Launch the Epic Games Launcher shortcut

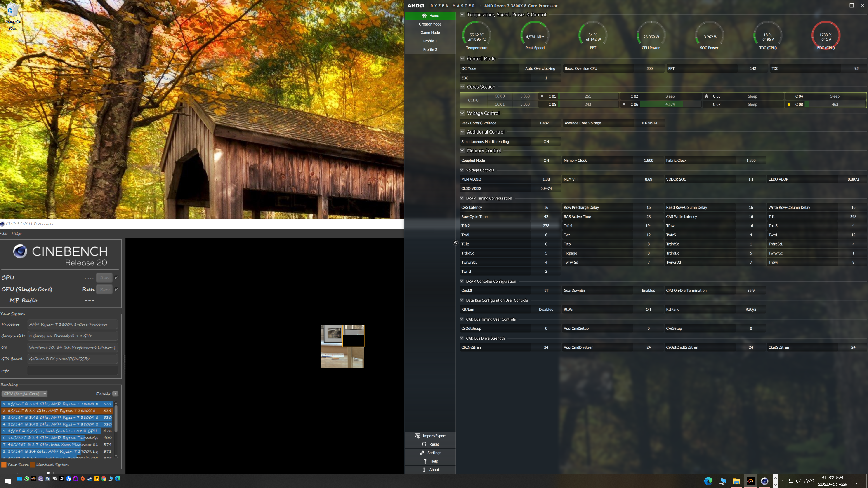click(62, 479)
